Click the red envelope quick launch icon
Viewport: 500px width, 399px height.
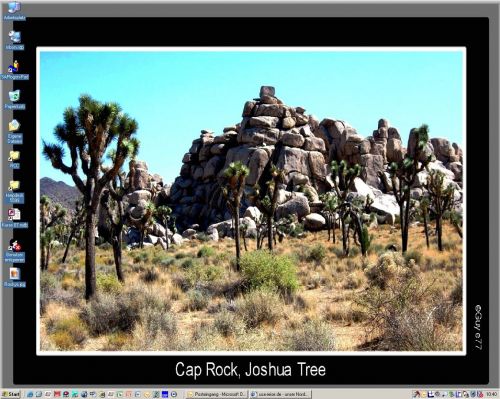pyautogui.click(x=57, y=394)
